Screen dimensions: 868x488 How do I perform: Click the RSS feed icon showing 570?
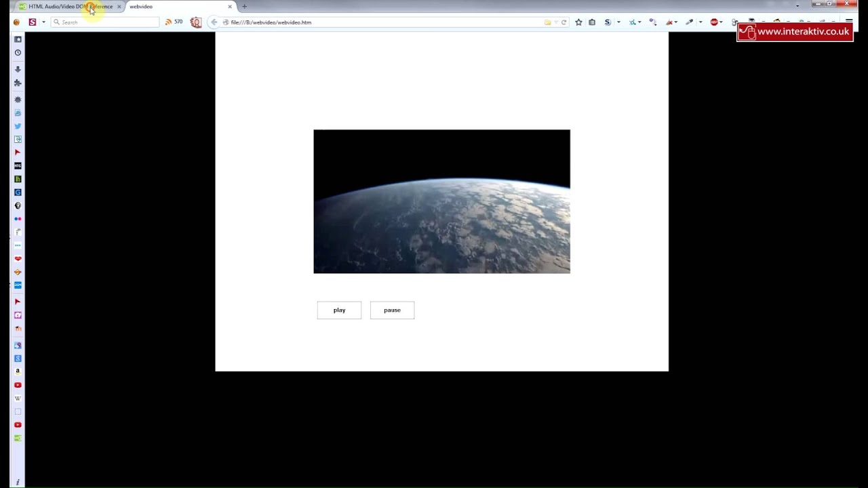(x=174, y=22)
